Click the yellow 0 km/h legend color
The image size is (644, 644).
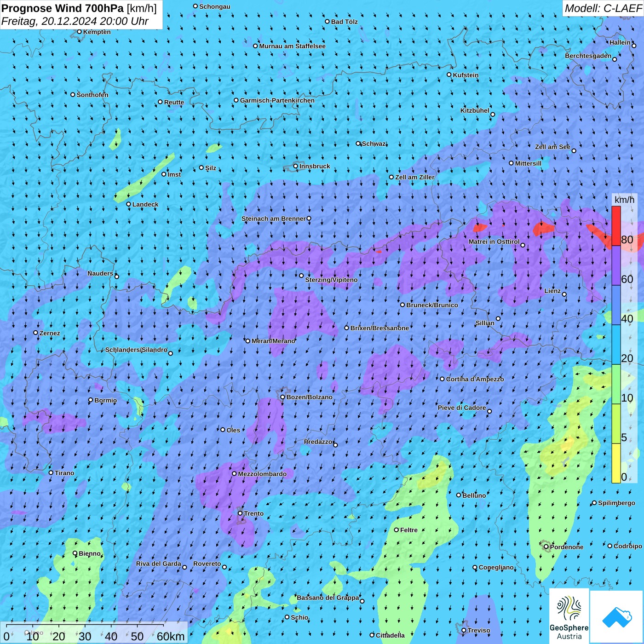click(x=616, y=463)
